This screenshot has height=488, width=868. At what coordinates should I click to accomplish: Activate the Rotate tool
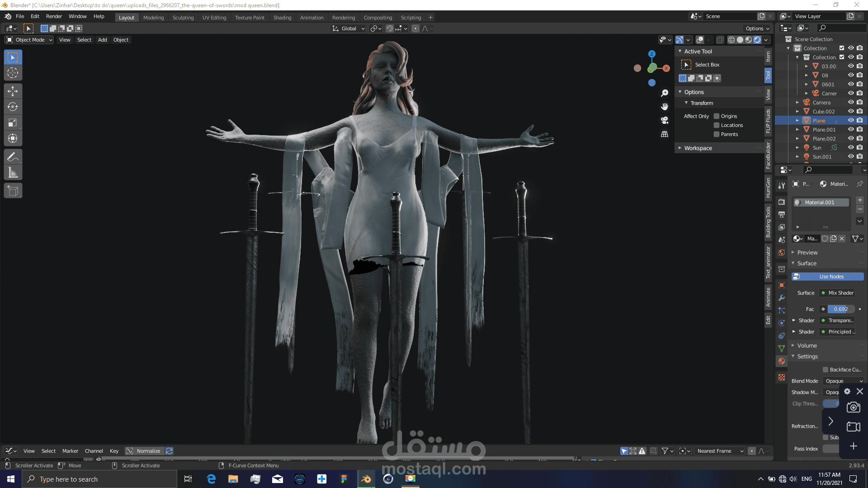tap(13, 107)
